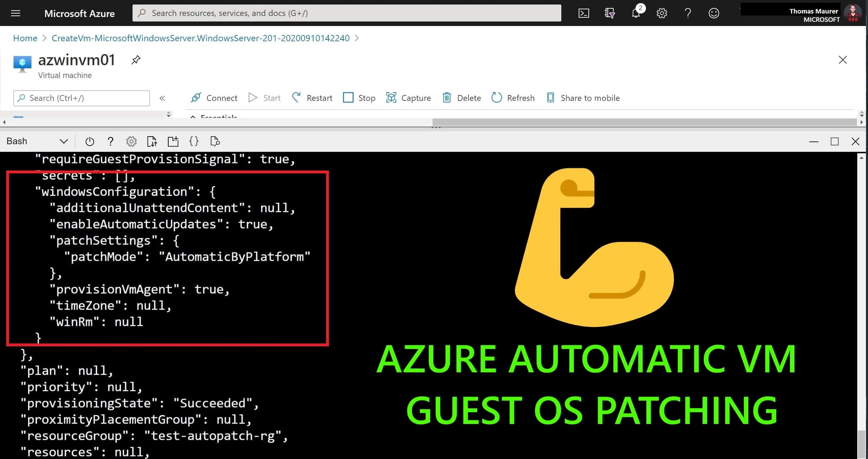The height and width of the screenshot is (459, 868).
Task: Click the horizontal scrollbar under VM pane
Action: tap(644, 122)
